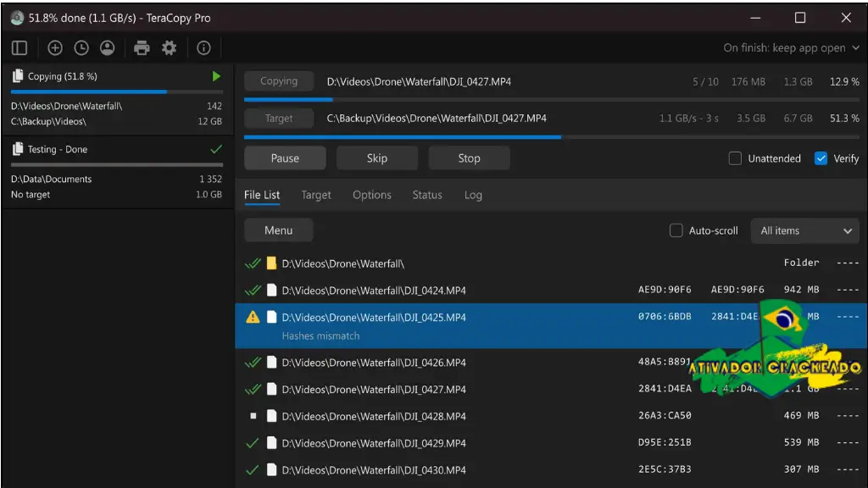Click the yellow folder icon of Waterfall folder row
Screen dimensions: 868x488
pyautogui.click(x=271, y=263)
